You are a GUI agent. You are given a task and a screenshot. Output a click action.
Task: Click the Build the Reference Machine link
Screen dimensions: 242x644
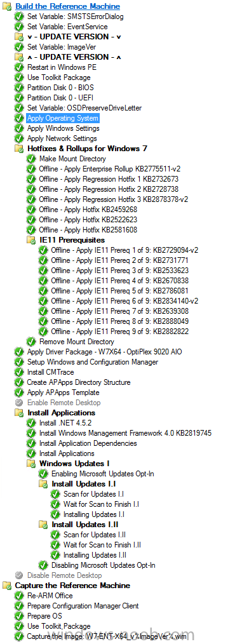[68, 6]
